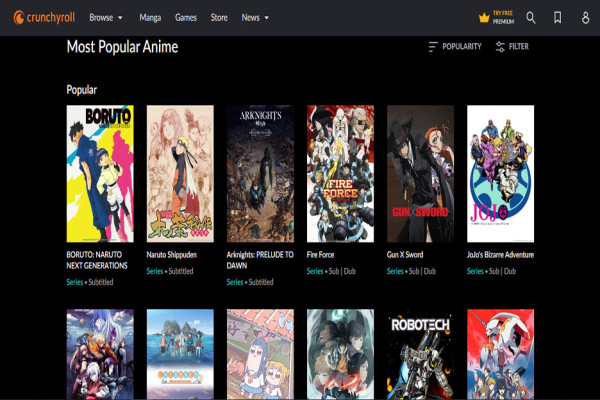The height and width of the screenshot is (400, 600).
Task: Open the Gun X Sword poster
Action: point(421,174)
